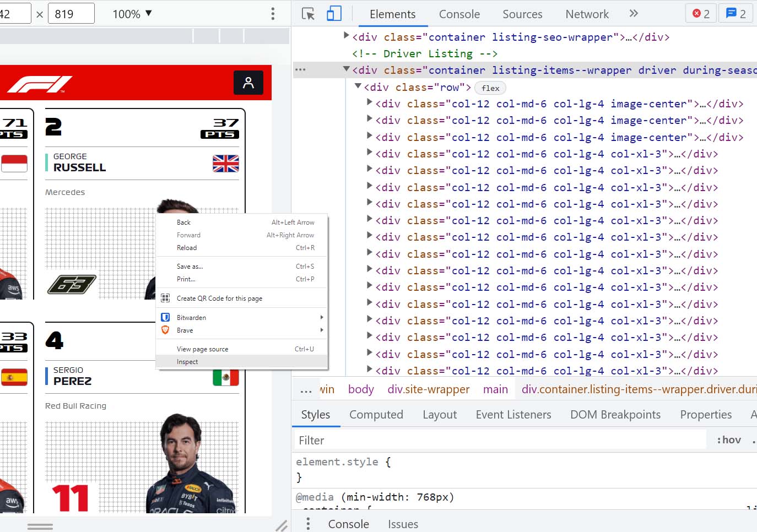Image resolution: width=757 pixels, height=532 pixels.
Task: Click the inspect element picker icon
Action: [x=308, y=14]
